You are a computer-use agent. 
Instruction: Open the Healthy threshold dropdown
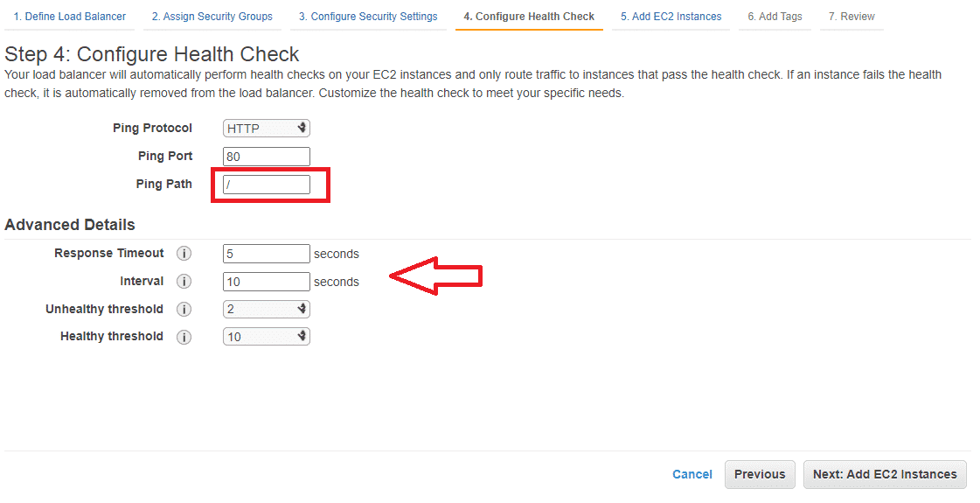coord(267,337)
